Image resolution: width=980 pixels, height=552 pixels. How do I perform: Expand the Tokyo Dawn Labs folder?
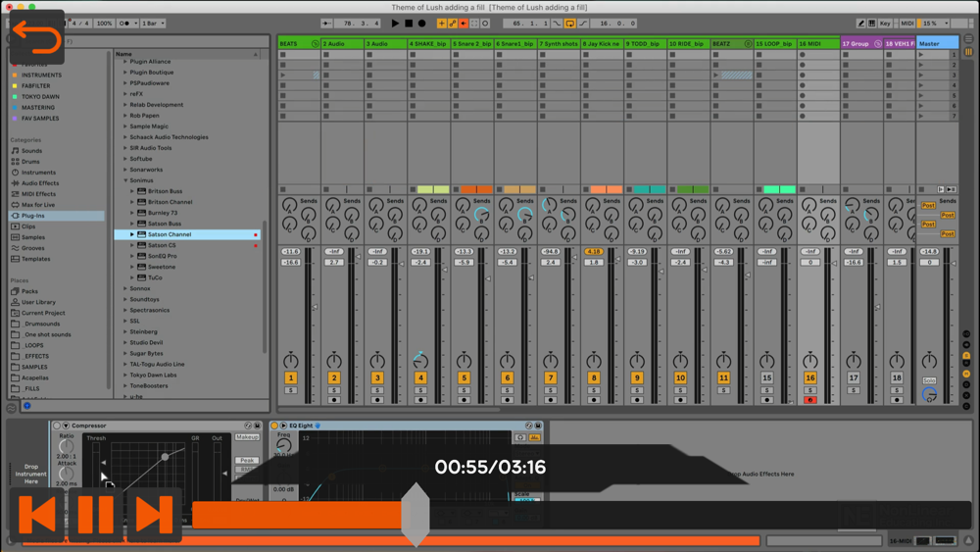(125, 376)
